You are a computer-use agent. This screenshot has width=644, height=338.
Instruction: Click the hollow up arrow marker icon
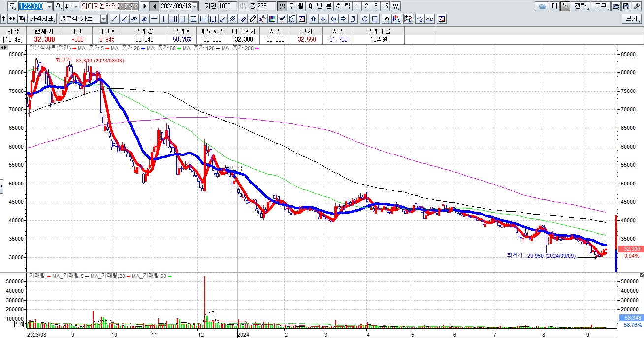pyautogui.click(x=314, y=18)
